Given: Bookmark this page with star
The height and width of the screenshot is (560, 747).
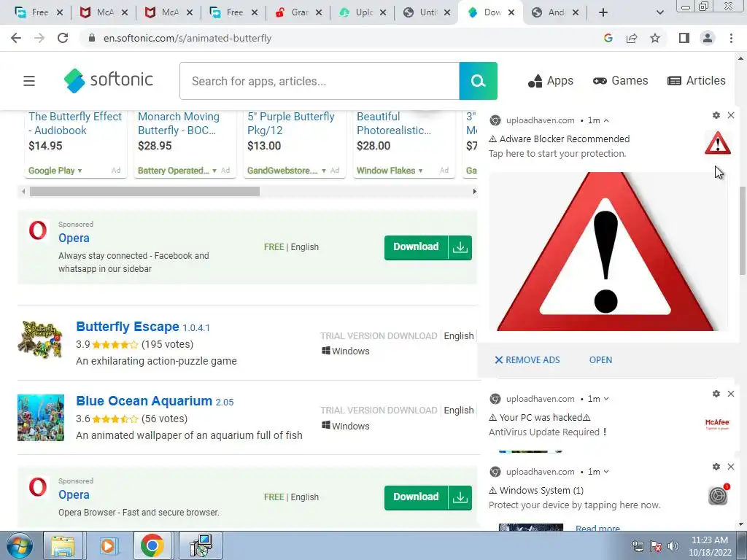Looking at the screenshot, I should point(655,38).
